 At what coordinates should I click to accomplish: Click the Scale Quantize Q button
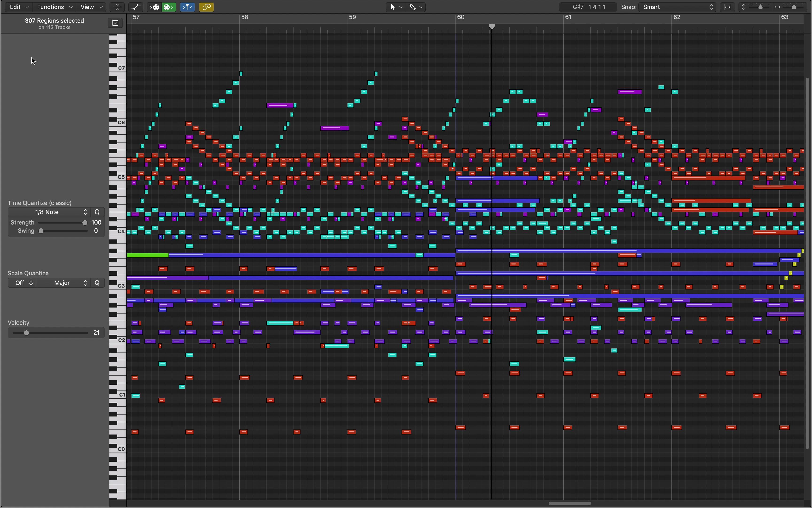coord(97,283)
